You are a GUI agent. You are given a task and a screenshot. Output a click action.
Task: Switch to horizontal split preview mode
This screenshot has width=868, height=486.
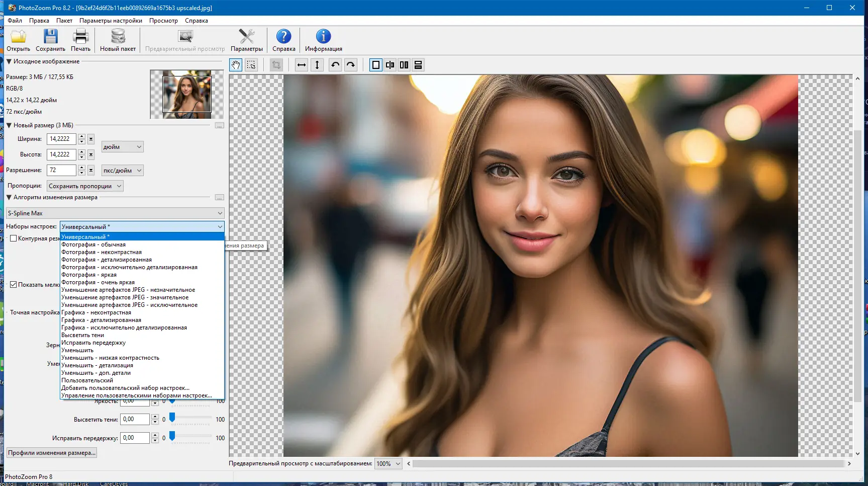418,65
